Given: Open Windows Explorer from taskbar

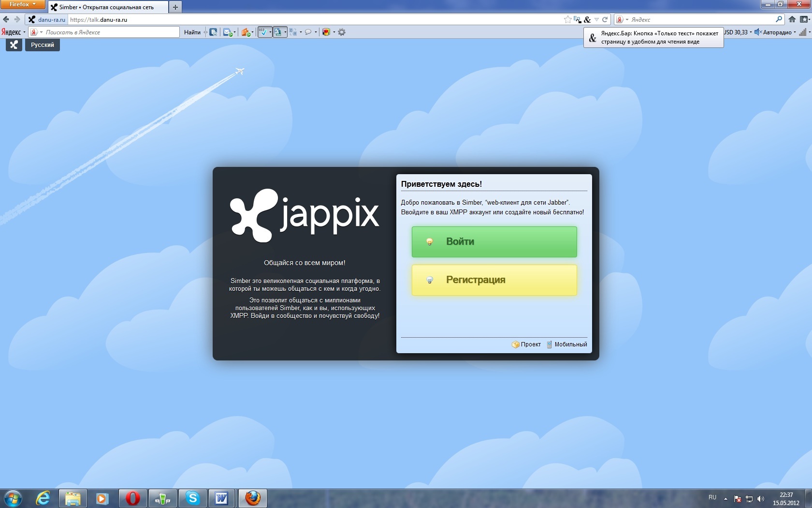Looking at the screenshot, I should (73, 498).
